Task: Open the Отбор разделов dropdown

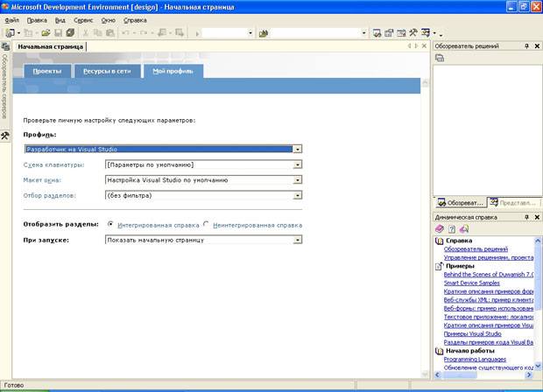Action: [x=298, y=195]
